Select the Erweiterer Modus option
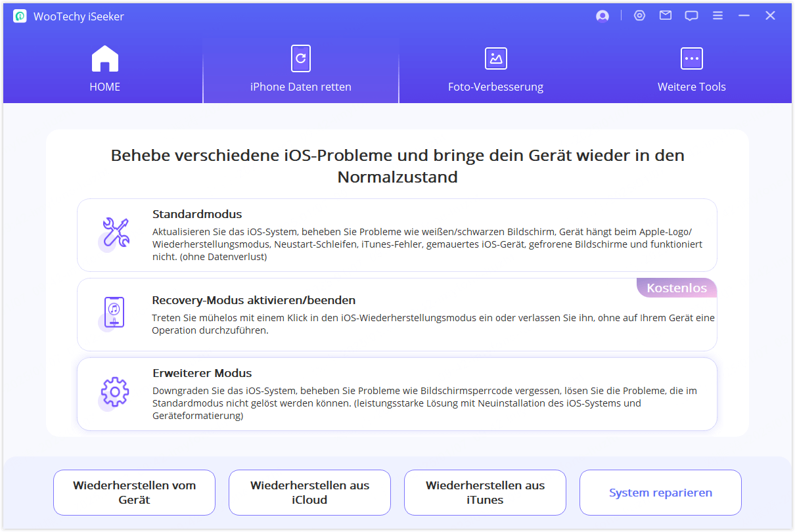The image size is (795, 532). click(x=397, y=393)
